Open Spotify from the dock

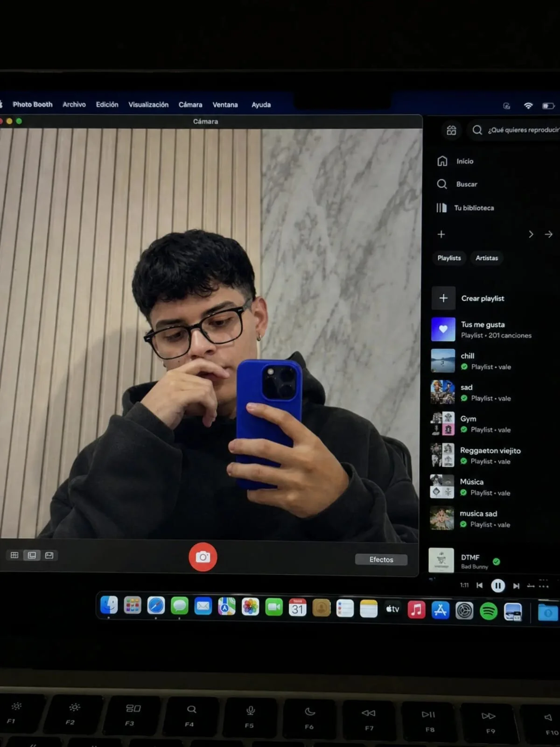[489, 611]
